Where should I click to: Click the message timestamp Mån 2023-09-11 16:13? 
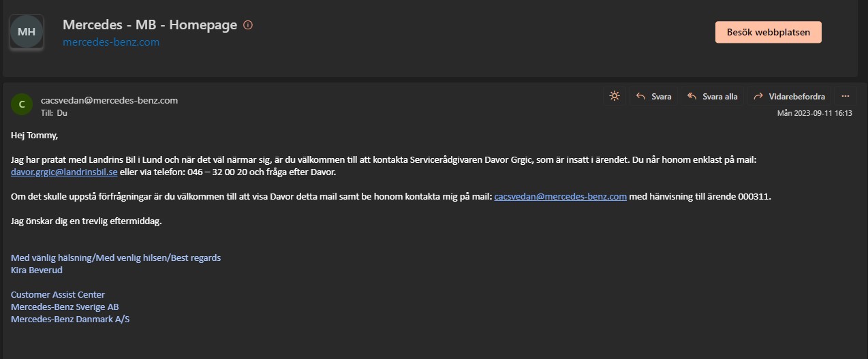point(814,113)
